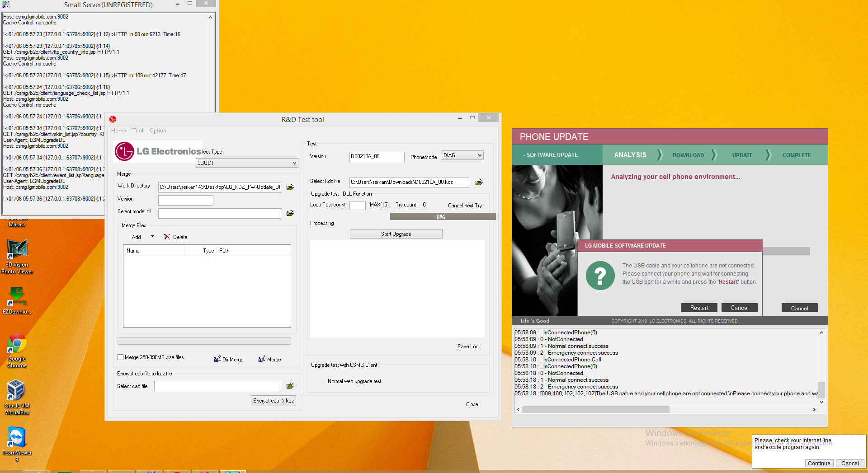Click Cancel next Try label
The width and height of the screenshot is (868, 473).
(x=465, y=206)
